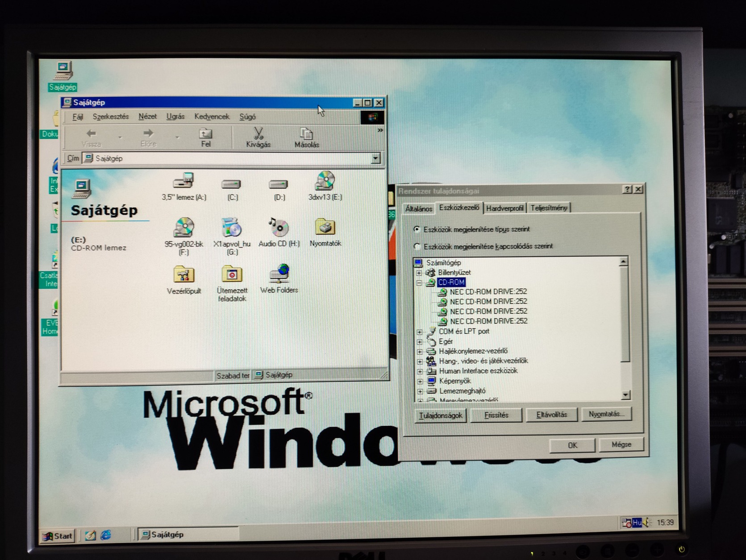Open the Cím address bar dropdown
This screenshot has width=746, height=560.
click(375, 158)
